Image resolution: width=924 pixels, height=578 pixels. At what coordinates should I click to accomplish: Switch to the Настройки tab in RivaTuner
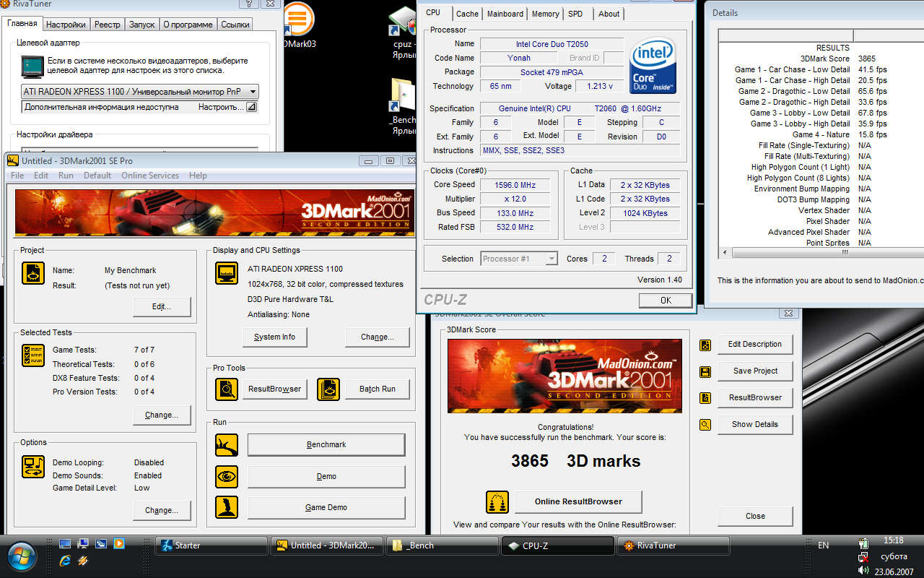66,25
